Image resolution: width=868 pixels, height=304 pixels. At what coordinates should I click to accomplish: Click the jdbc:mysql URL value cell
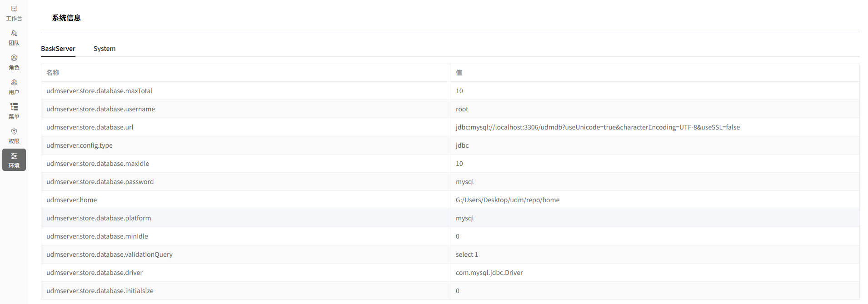pos(598,127)
